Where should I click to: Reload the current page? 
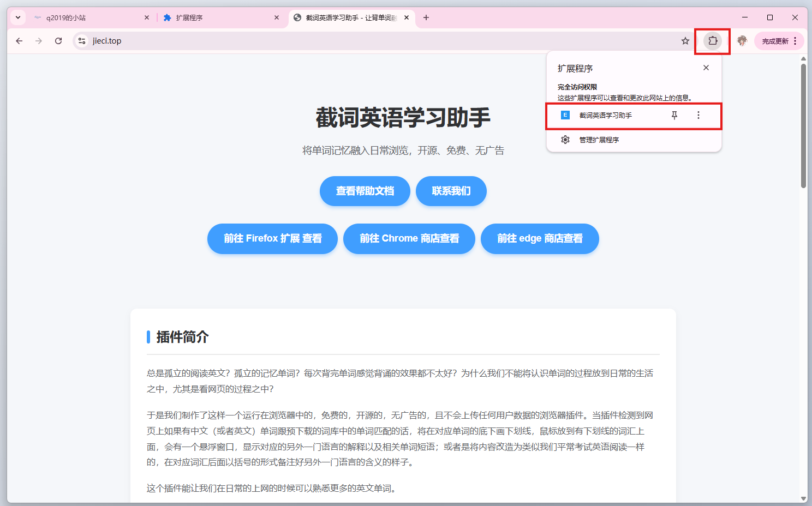pos(58,41)
